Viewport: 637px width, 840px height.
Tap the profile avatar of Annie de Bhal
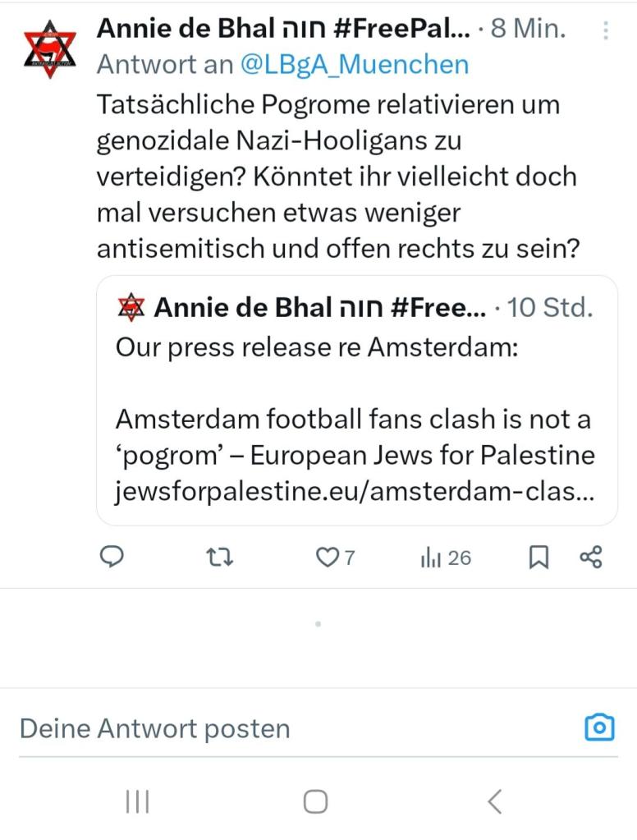coord(49,51)
